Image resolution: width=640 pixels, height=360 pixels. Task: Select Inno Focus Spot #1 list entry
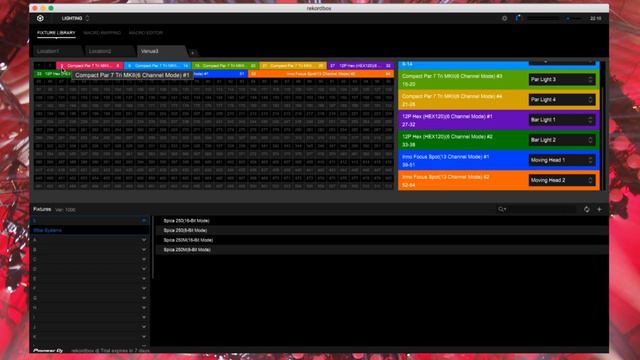(499, 160)
